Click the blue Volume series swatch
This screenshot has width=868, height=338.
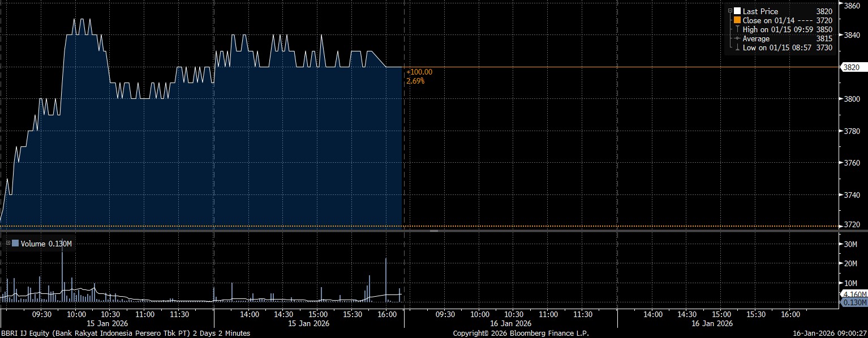click(x=15, y=244)
